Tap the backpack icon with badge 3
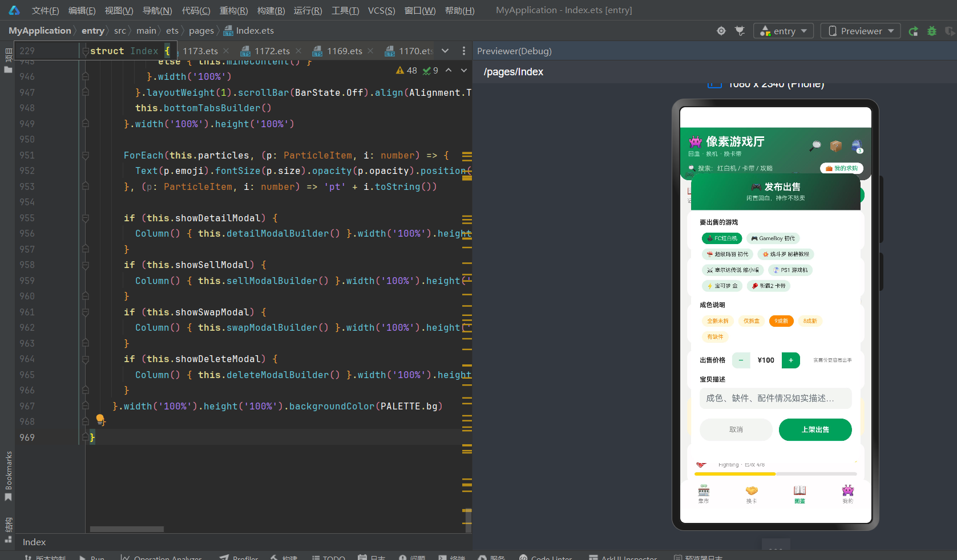The height and width of the screenshot is (560, 957). pyautogui.click(x=857, y=146)
